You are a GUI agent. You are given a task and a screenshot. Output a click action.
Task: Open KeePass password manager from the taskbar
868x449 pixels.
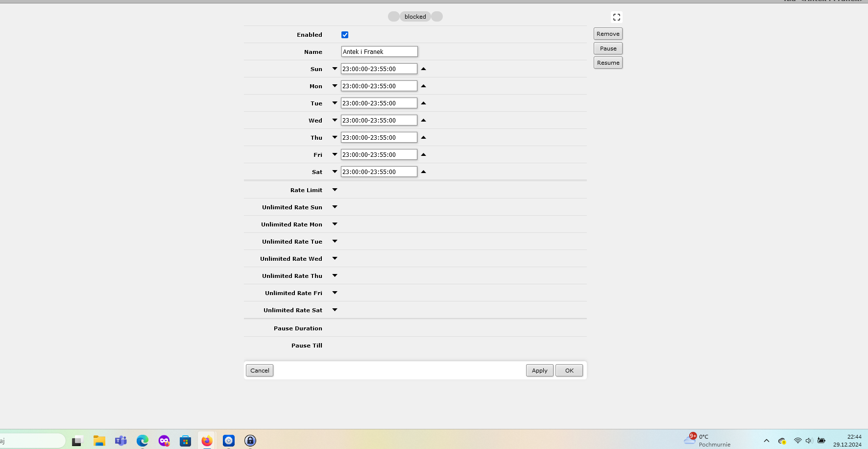(250, 440)
